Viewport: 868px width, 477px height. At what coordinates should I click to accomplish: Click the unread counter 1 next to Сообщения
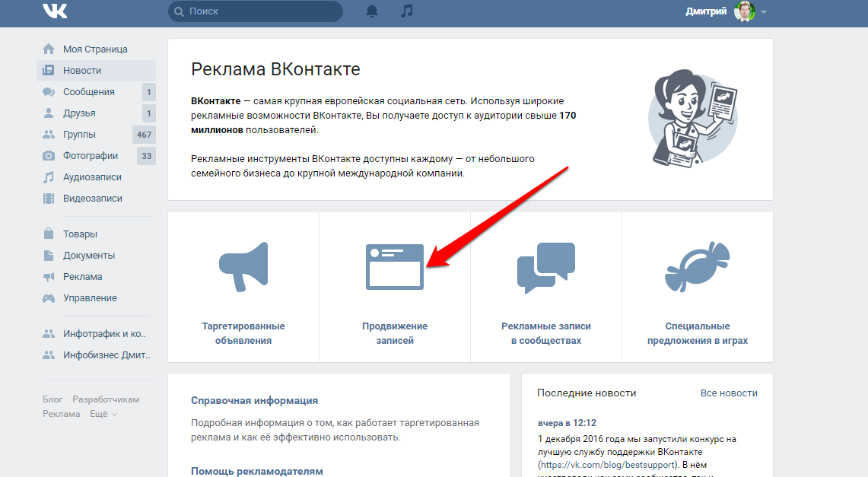[148, 92]
